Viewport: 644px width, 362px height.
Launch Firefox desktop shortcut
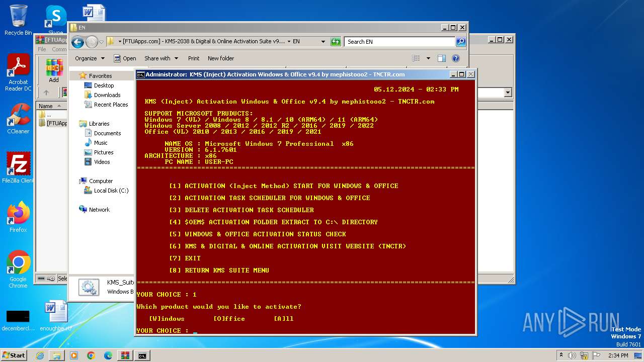[x=18, y=217]
